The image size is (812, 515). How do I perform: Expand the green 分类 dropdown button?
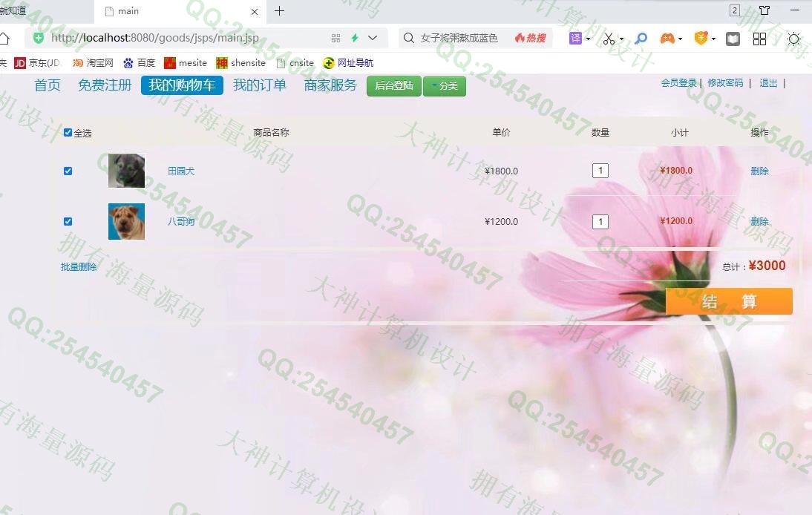click(x=445, y=86)
